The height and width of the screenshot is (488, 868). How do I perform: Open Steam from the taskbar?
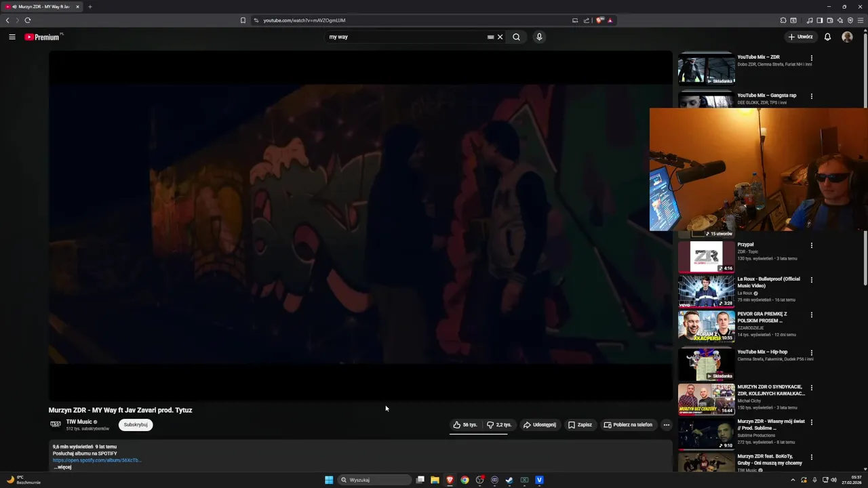pos(509,480)
